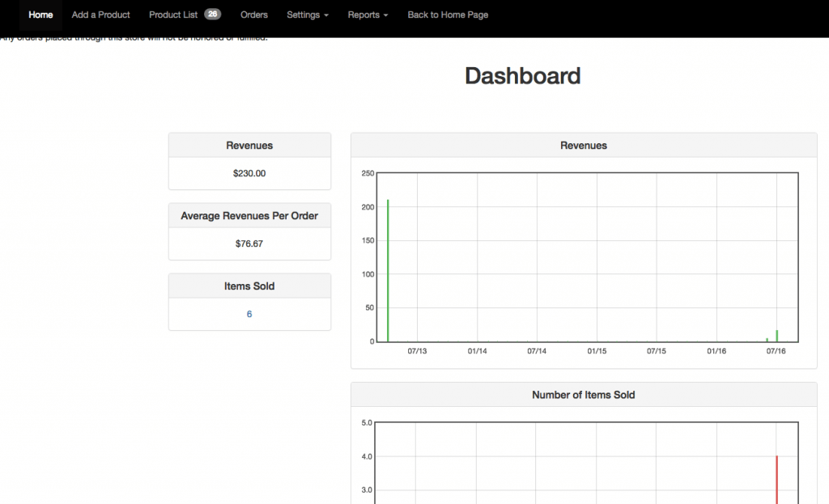Image resolution: width=829 pixels, height=504 pixels.
Task: Click the Items Sold panel heading
Action: coord(249,286)
